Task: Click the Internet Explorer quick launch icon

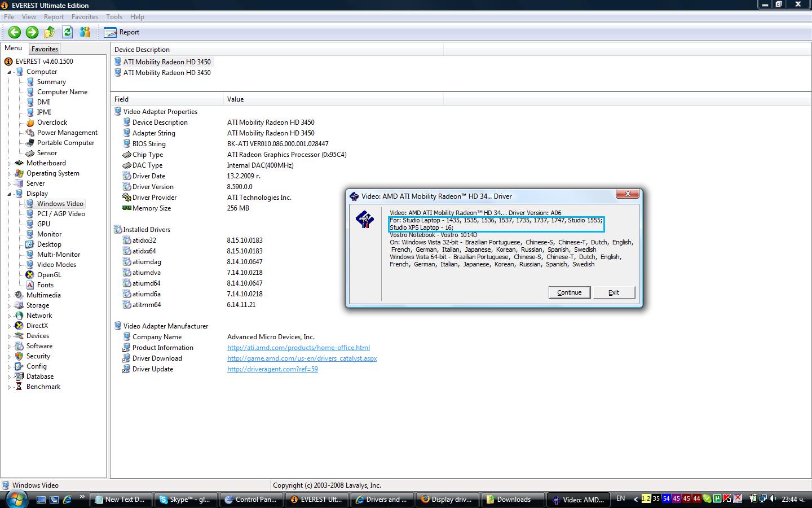Action: click(67, 500)
